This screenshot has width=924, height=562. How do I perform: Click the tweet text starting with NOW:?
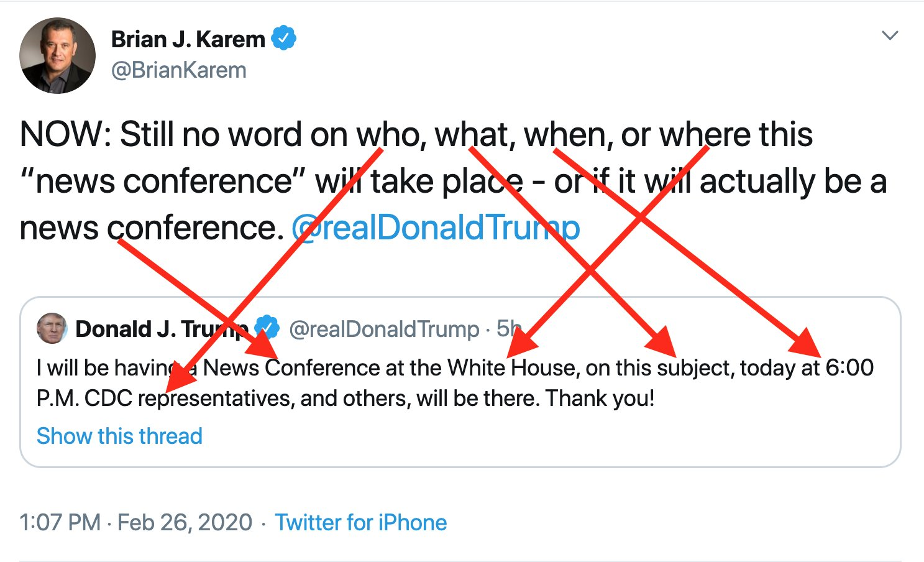click(249, 134)
